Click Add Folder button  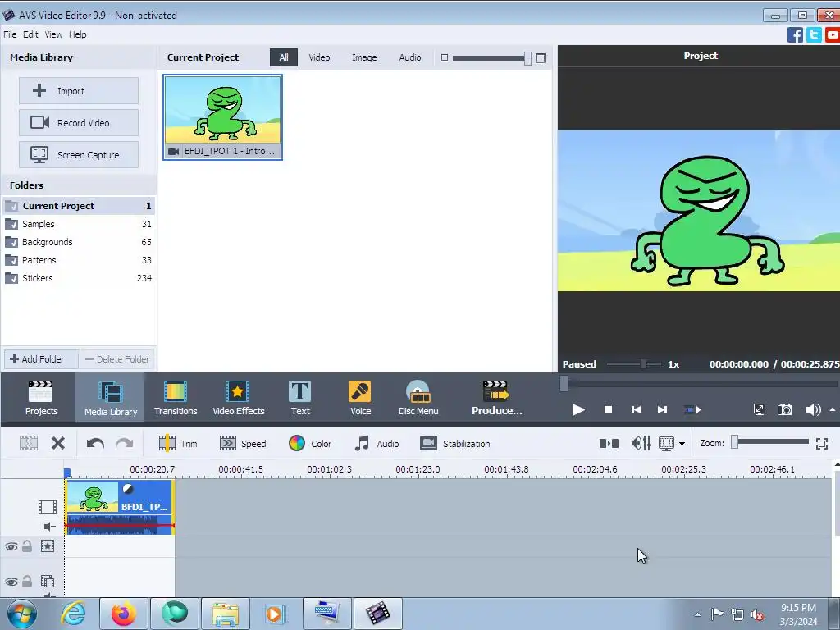click(41, 359)
